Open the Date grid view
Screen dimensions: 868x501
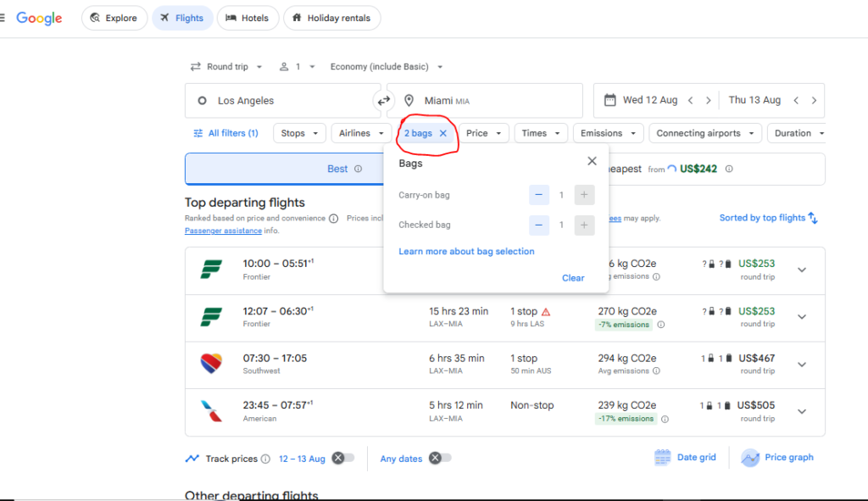pos(685,458)
